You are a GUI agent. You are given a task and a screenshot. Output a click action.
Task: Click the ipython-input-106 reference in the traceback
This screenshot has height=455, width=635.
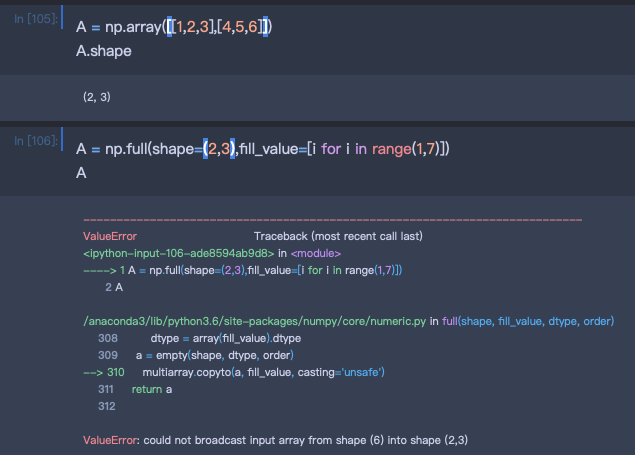tap(184, 253)
